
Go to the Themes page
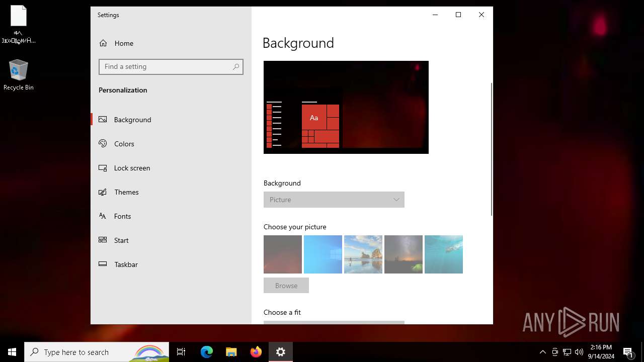click(126, 192)
